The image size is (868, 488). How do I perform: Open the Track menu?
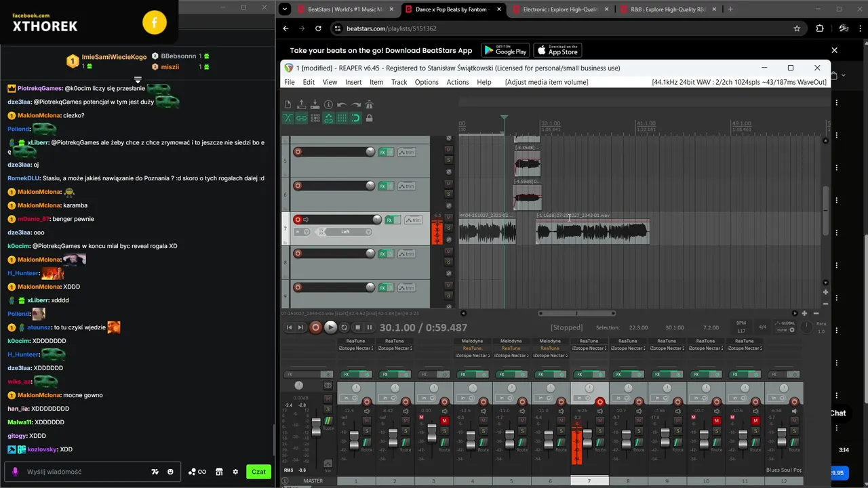399,82
